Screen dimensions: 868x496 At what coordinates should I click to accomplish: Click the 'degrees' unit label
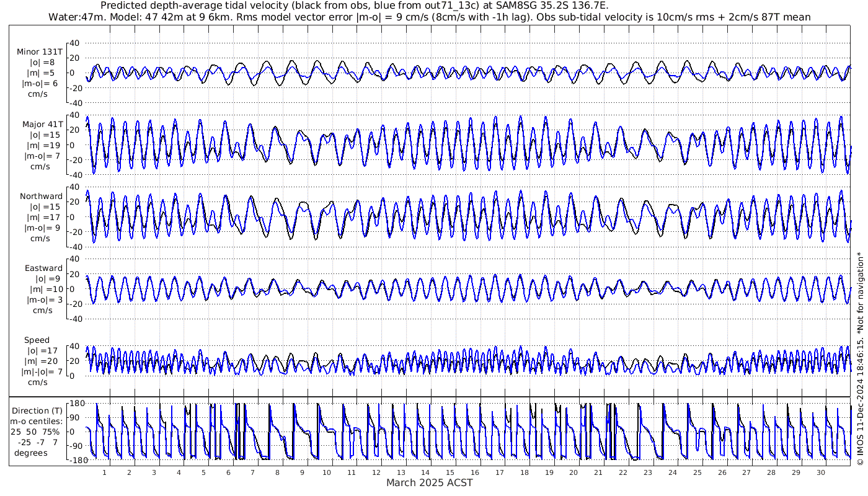(x=30, y=453)
